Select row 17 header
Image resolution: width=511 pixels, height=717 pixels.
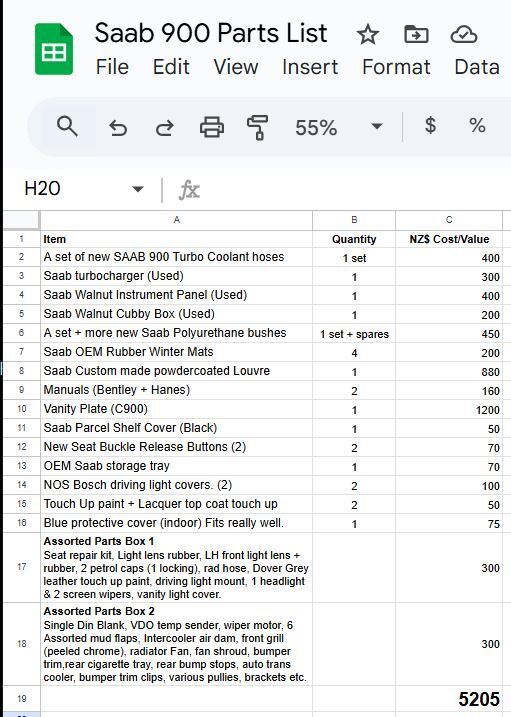point(21,567)
